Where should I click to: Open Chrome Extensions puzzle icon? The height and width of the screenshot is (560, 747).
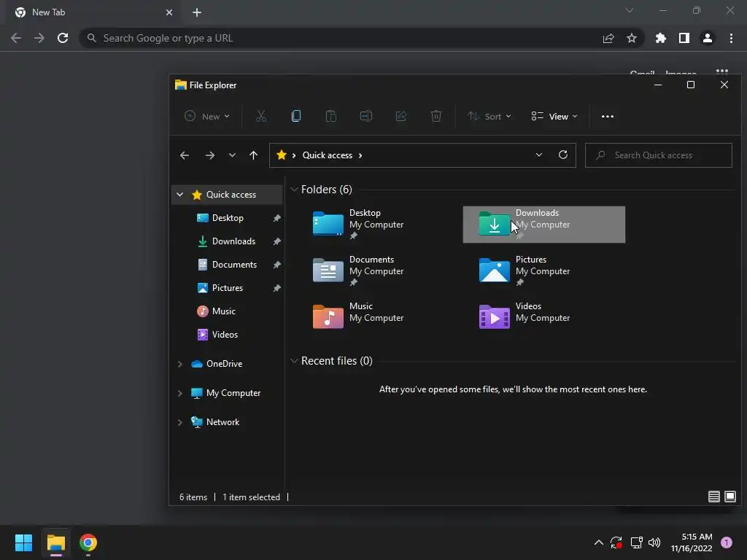coord(660,38)
